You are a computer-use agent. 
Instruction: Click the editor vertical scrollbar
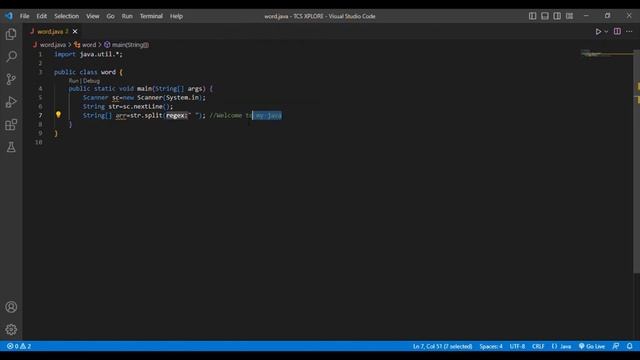636,161
